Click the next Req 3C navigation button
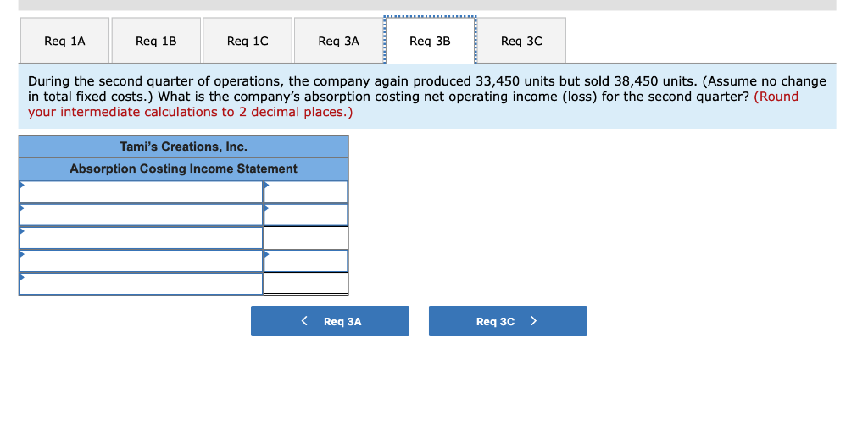 click(508, 321)
